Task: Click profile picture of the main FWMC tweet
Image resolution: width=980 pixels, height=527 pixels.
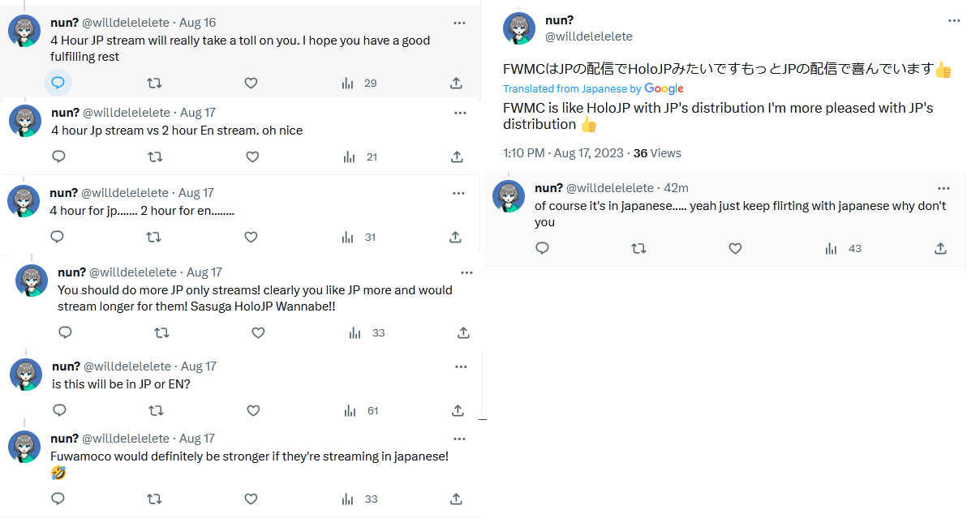Action: [519, 28]
